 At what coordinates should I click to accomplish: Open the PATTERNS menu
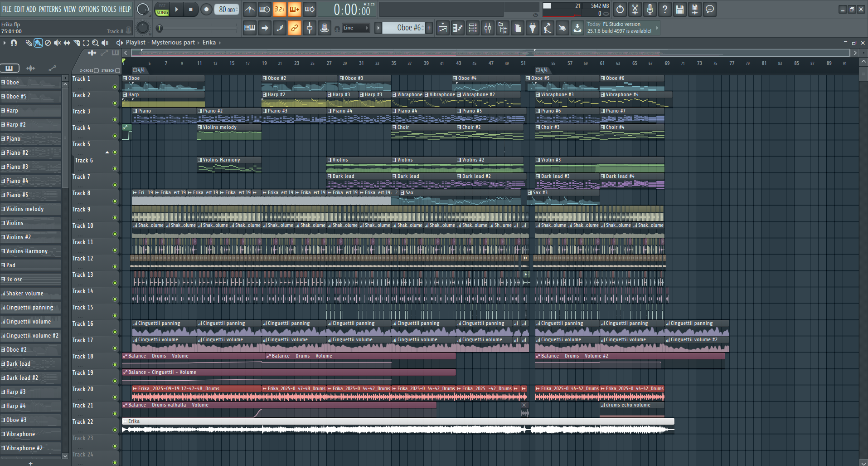pyautogui.click(x=50, y=9)
